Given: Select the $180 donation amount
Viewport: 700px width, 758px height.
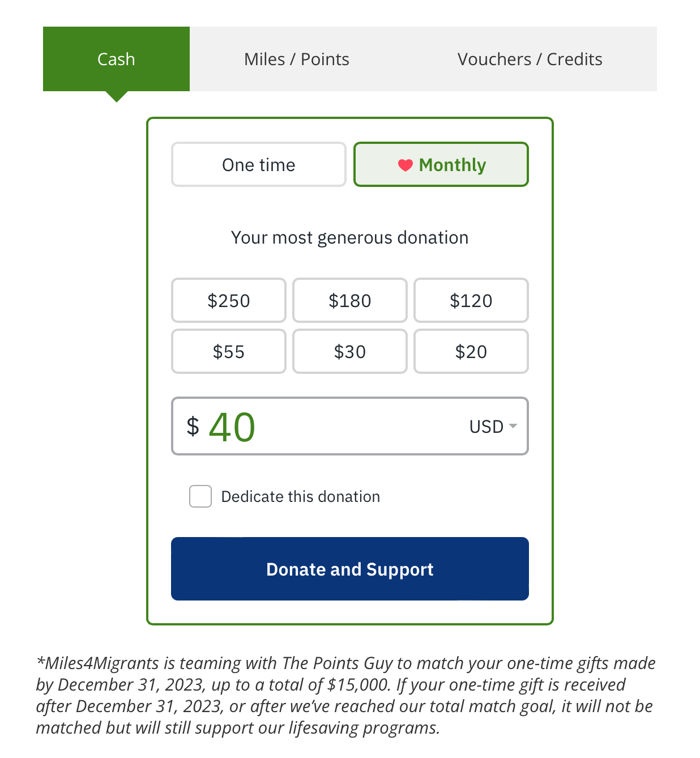Looking at the screenshot, I should click(349, 300).
